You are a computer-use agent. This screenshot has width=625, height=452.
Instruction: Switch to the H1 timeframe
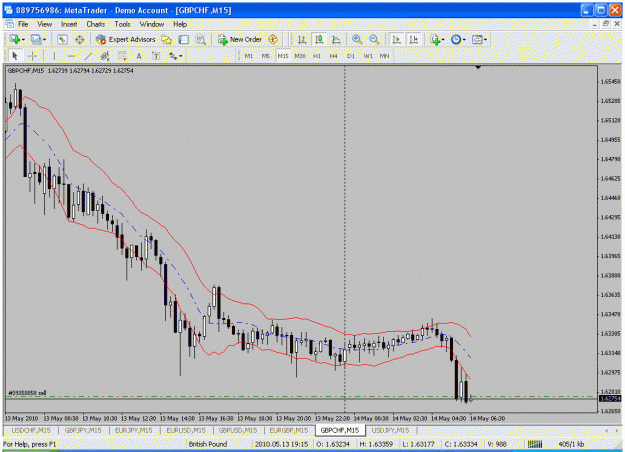coord(317,56)
